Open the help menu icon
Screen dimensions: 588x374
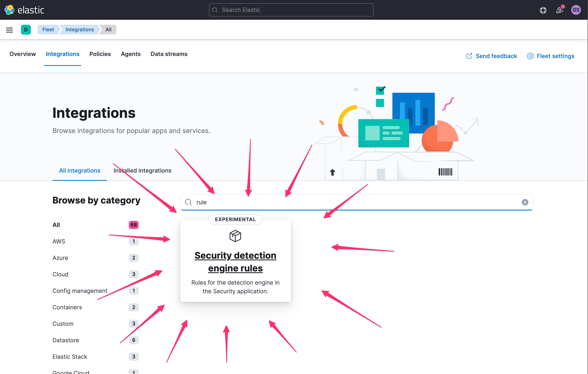(x=543, y=10)
